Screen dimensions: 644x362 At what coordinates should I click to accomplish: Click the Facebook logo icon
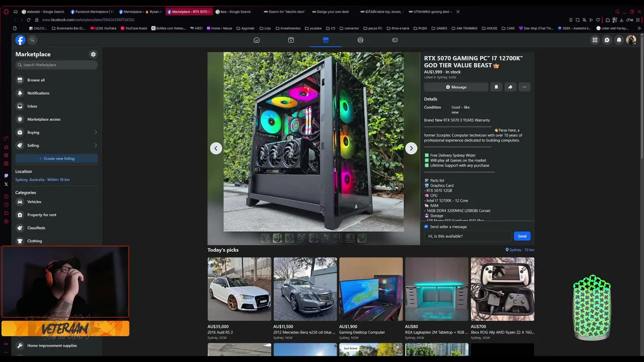[x=20, y=40]
